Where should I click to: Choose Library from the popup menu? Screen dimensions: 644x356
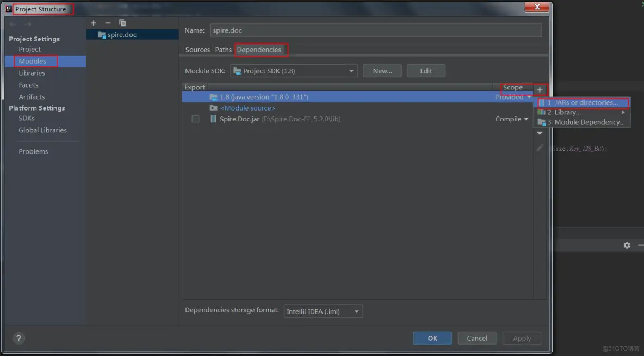click(x=583, y=112)
